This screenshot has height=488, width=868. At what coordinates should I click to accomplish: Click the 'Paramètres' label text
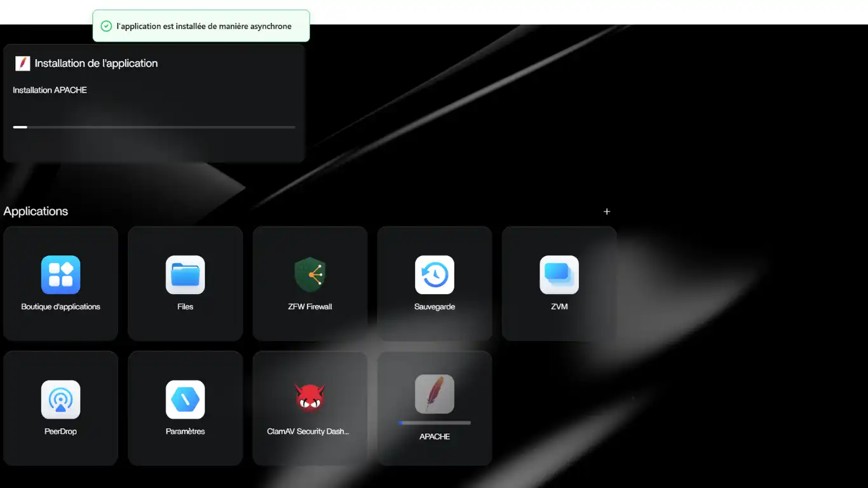[185, 431]
